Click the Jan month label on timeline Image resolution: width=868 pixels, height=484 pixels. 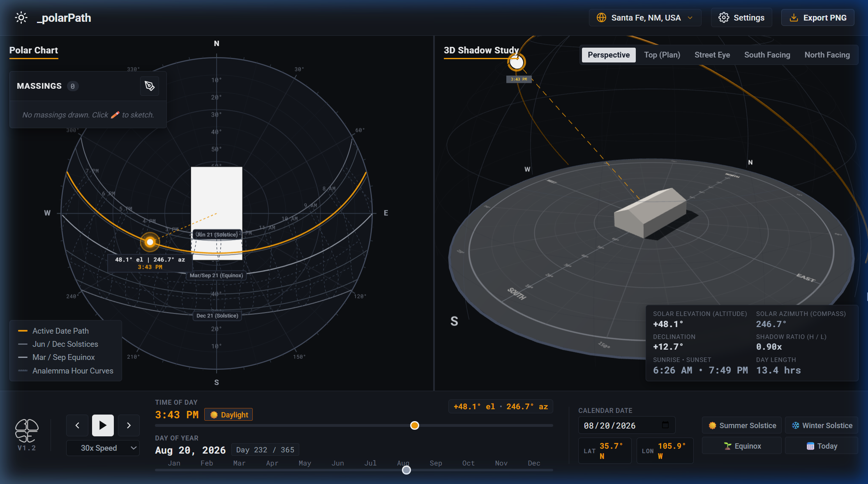(x=174, y=463)
